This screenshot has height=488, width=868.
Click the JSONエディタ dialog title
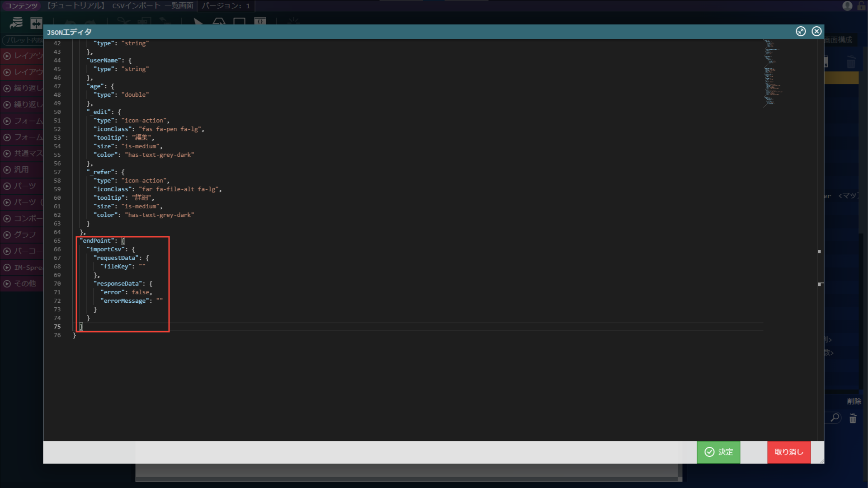(69, 32)
